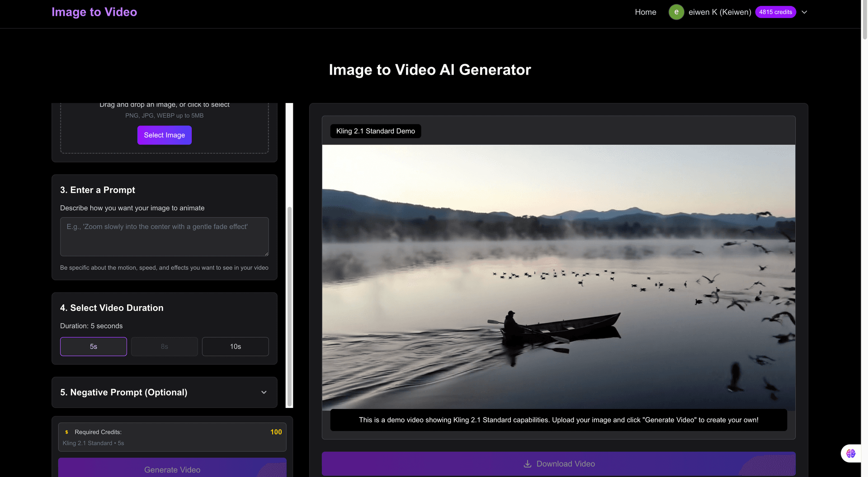Collapse section five using its chevron arrow
Screen dimensions: 868x477
pos(264,393)
